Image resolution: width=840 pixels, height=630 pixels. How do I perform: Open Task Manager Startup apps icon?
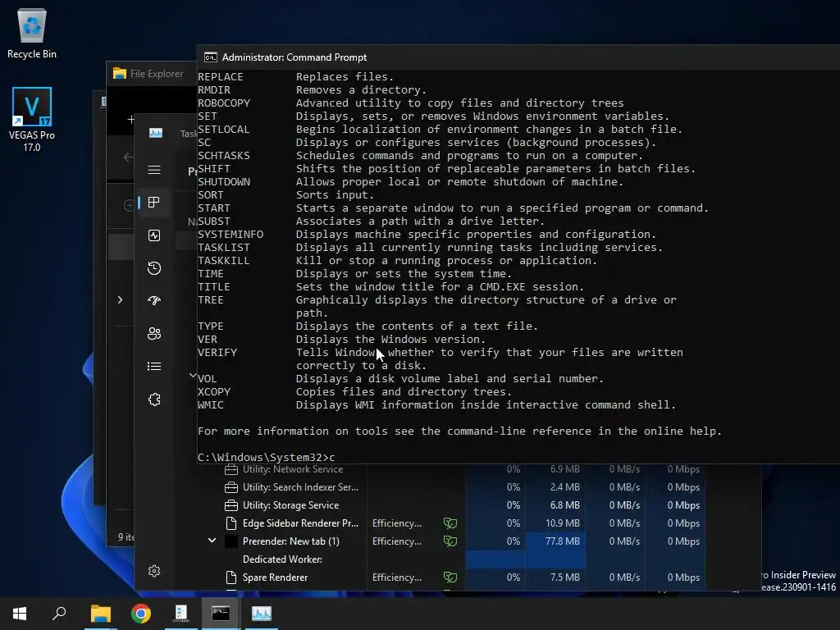coord(154,300)
